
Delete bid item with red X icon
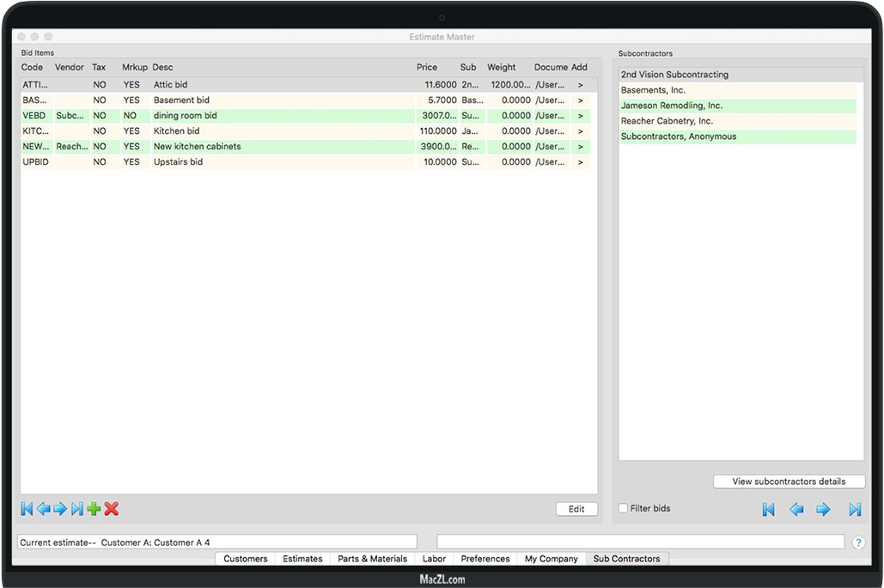click(111, 509)
